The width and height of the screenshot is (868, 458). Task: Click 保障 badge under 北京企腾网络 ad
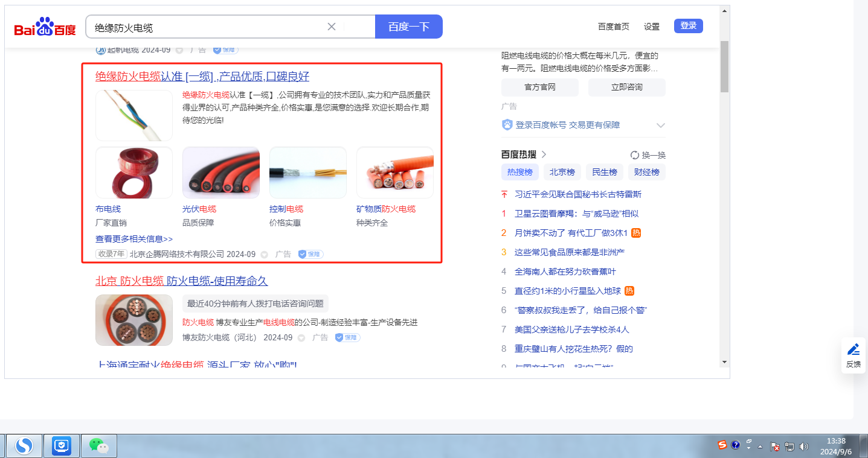tap(310, 255)
